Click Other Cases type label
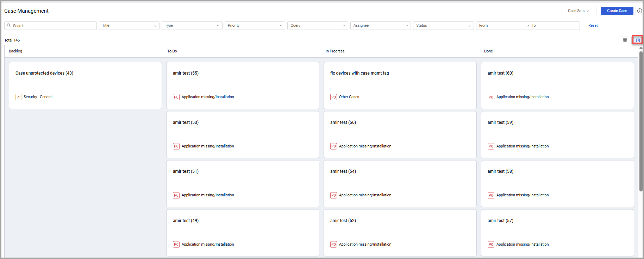Screen dimensions: 644x259 click(x=349, y=97)
